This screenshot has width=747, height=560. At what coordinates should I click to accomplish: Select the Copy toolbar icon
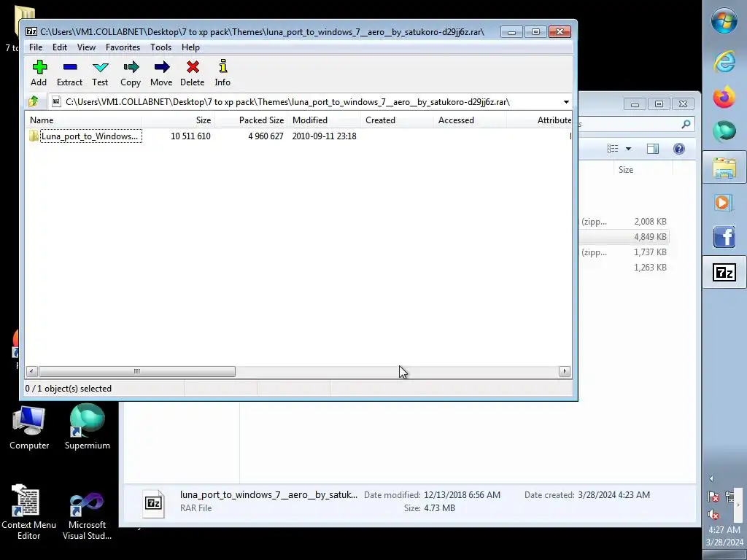(x=131, y=73)
